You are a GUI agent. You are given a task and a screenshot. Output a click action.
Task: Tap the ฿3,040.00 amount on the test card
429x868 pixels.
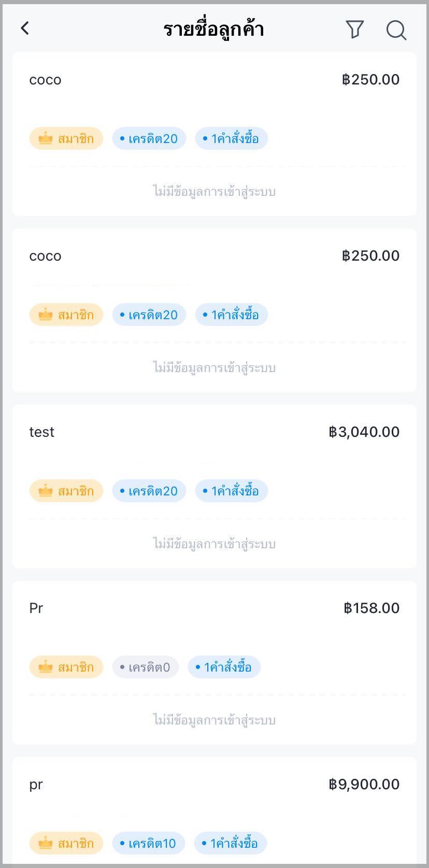(364, 431)
